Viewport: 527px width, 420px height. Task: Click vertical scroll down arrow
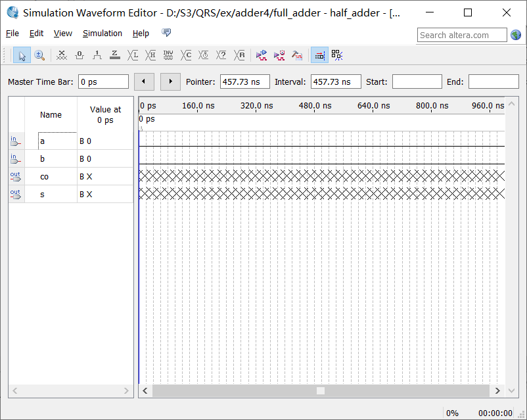coord(511,390)
